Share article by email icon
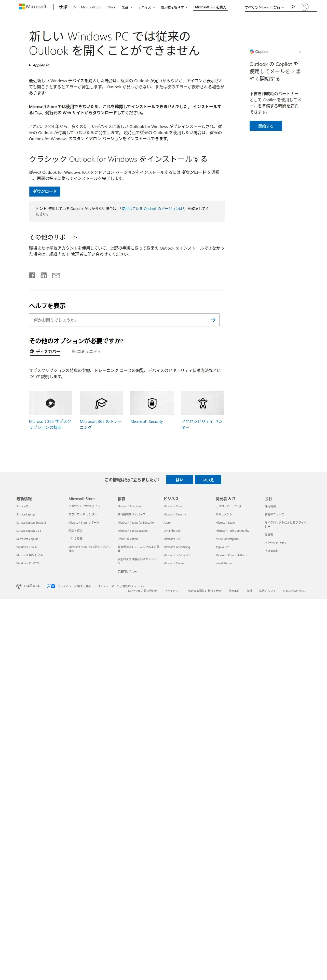The width and height of the screenshot is (327, 980). pos(56,276)
